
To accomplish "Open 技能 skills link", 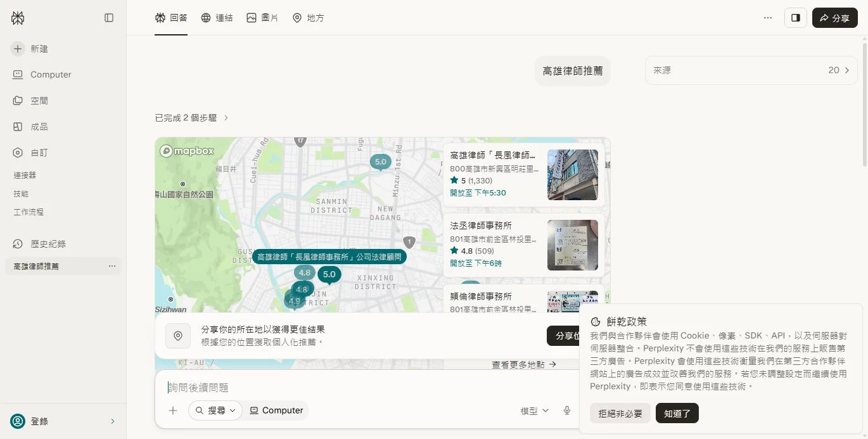I will [21, 193].
